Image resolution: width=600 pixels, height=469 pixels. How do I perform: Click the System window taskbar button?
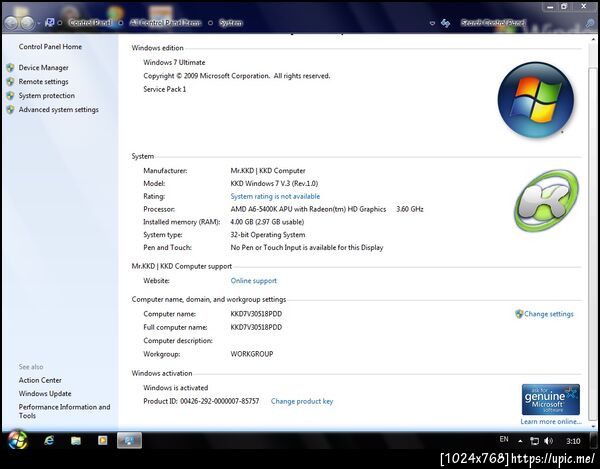[x=129, y=441]
